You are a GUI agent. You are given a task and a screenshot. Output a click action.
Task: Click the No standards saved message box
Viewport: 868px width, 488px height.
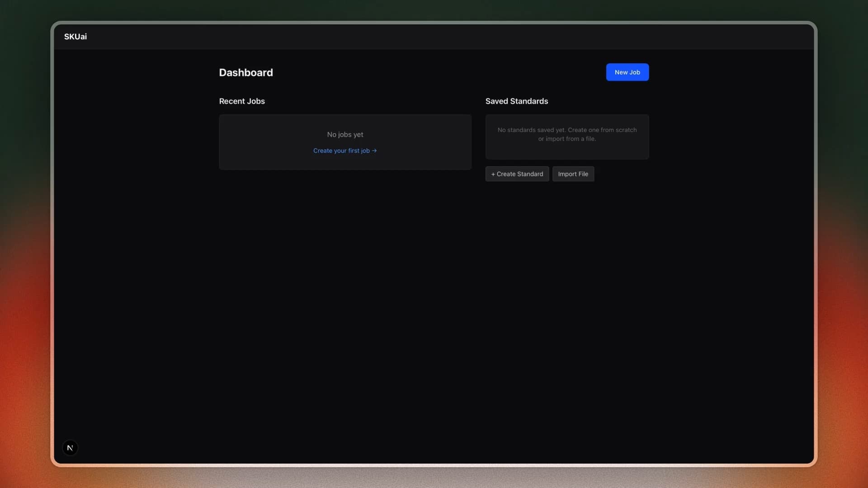(566, 137)
